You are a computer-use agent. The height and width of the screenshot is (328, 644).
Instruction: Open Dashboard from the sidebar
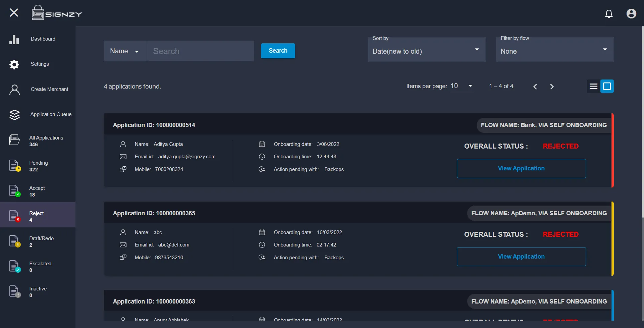pos(38,39)
